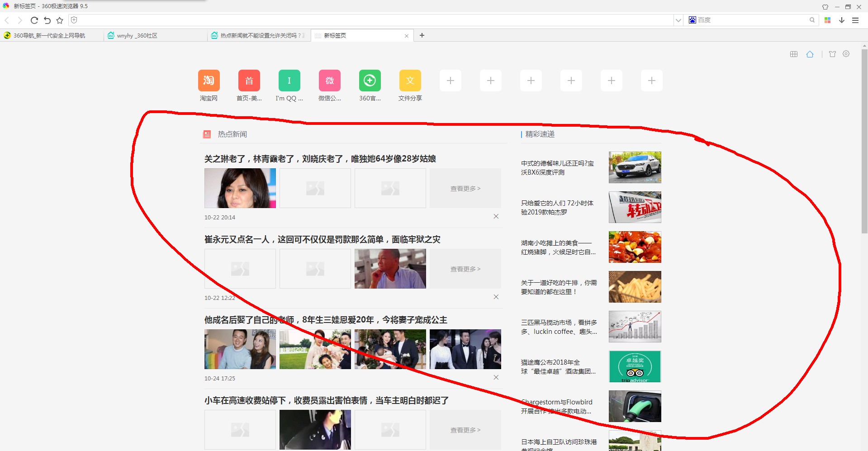868x451 pixels.
Task: Open Baidu search engine selector
Action: point(693,20)
